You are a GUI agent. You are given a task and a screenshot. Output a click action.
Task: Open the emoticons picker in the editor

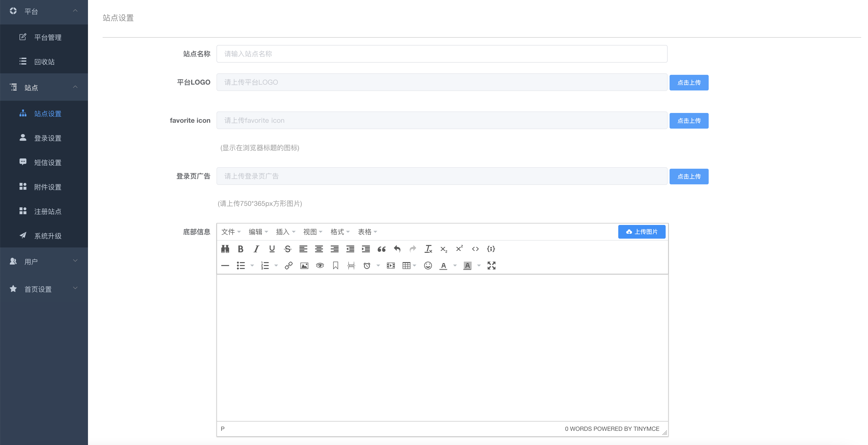coord(428,266)
